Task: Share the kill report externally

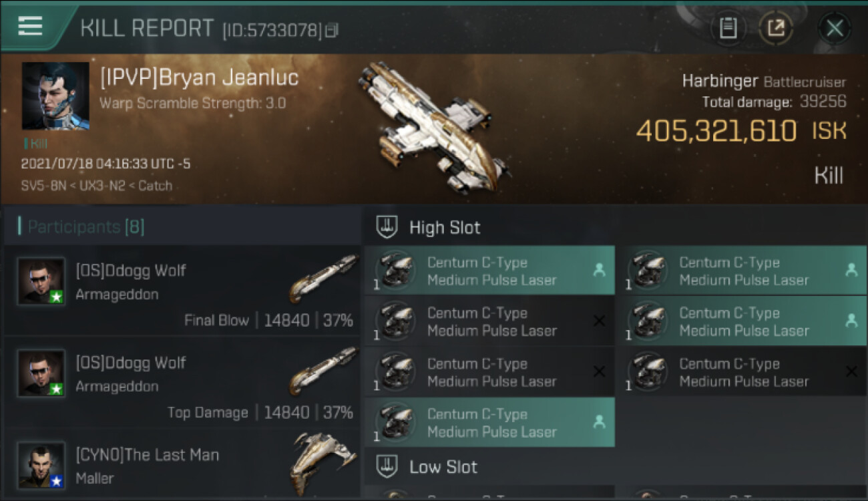Action: (x=776, y=28)
